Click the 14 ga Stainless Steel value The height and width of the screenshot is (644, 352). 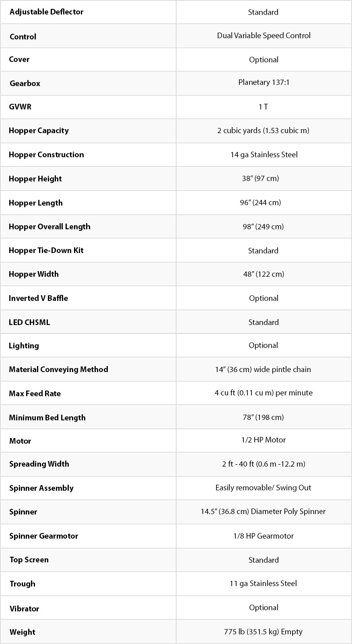(264, 154)
